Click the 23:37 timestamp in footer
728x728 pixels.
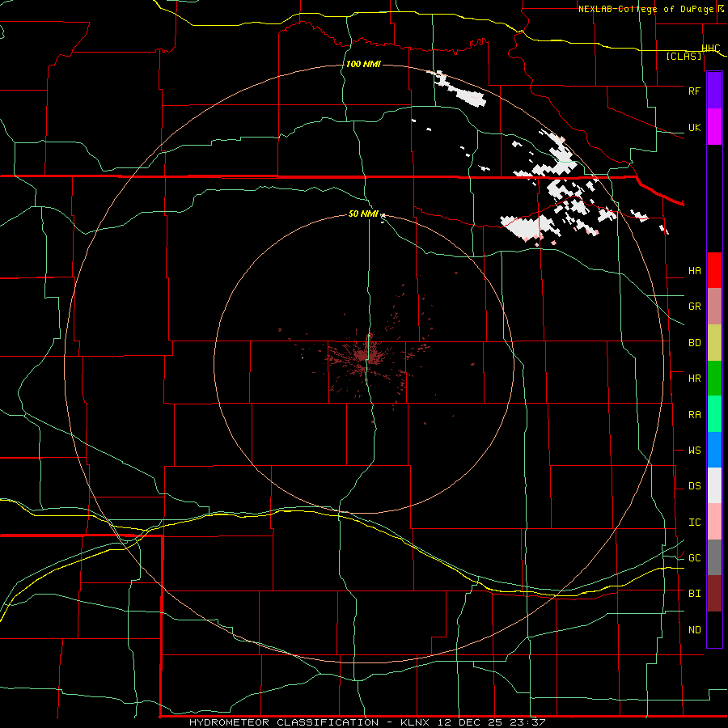coord(529,722)
